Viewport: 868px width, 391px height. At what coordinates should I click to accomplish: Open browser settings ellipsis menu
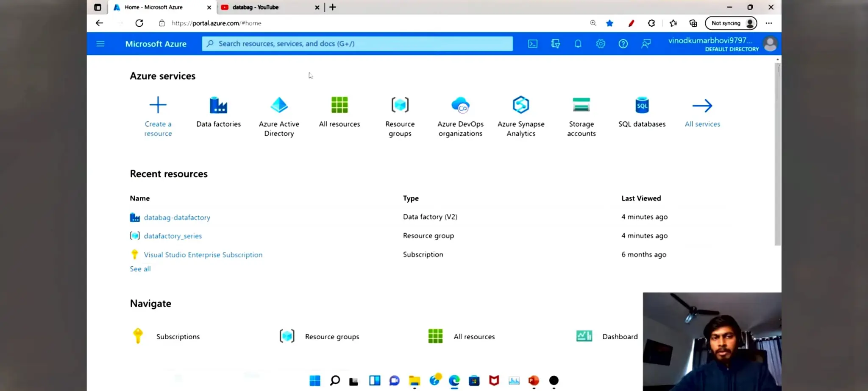pos(769,23)
